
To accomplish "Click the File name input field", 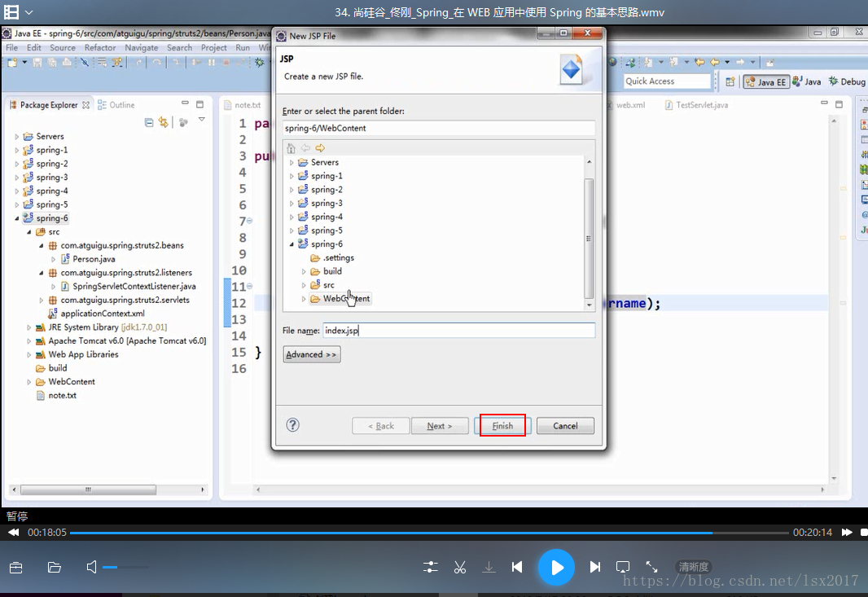I will (459, 331).
